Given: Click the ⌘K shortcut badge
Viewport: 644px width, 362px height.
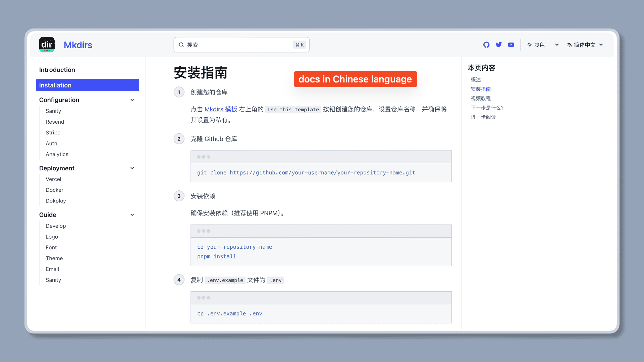Looking at the screenshot, I should tap(300, 45).
